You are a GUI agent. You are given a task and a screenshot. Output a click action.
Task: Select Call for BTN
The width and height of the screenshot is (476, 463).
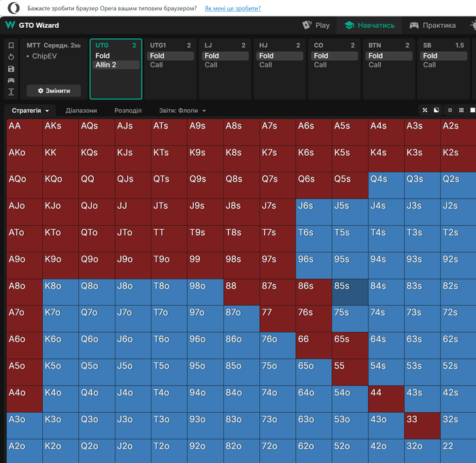click(389, 65)
